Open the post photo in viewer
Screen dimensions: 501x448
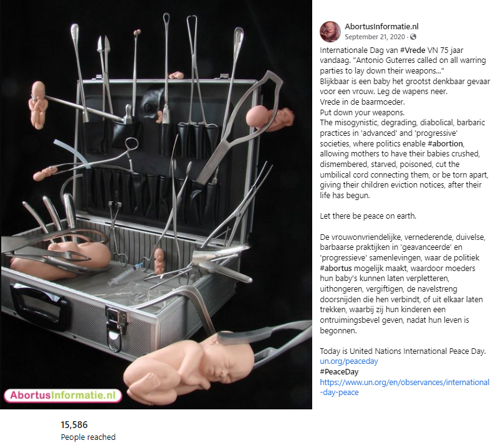coord(156,204)
